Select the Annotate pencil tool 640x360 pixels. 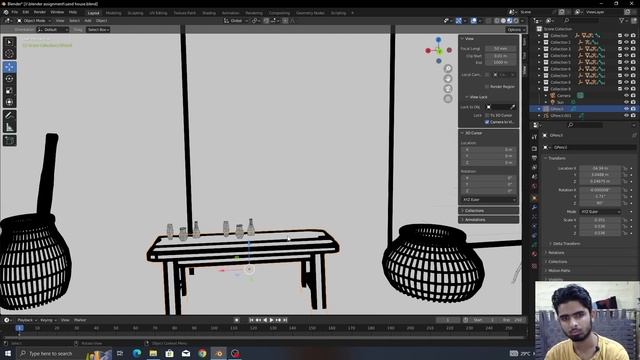9,116
